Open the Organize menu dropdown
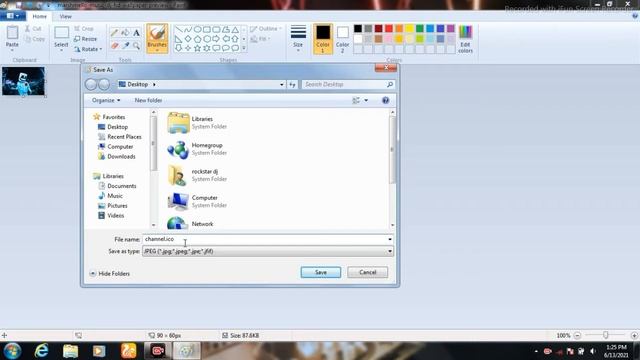This screenshot has height=360, width=640. point(106,100)
